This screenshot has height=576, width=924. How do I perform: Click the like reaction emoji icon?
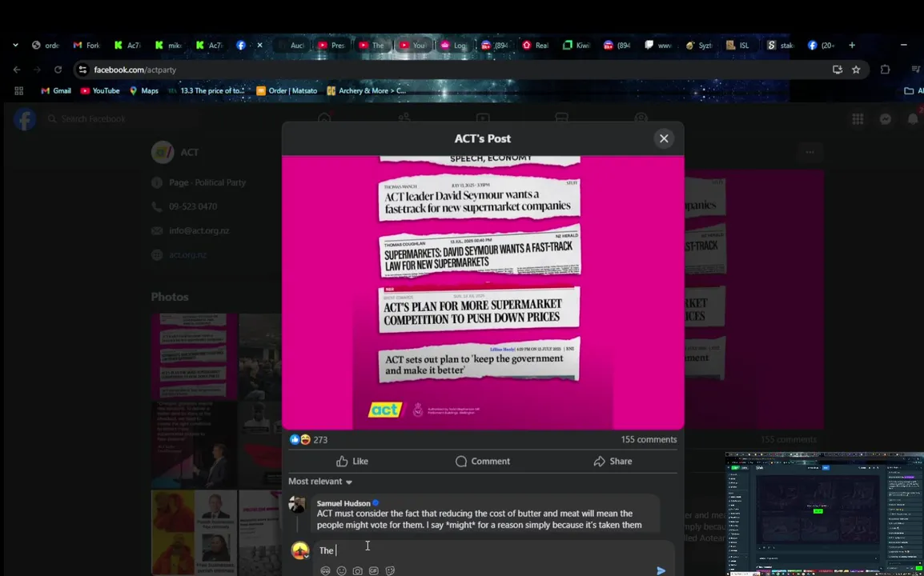pos(295,439)
